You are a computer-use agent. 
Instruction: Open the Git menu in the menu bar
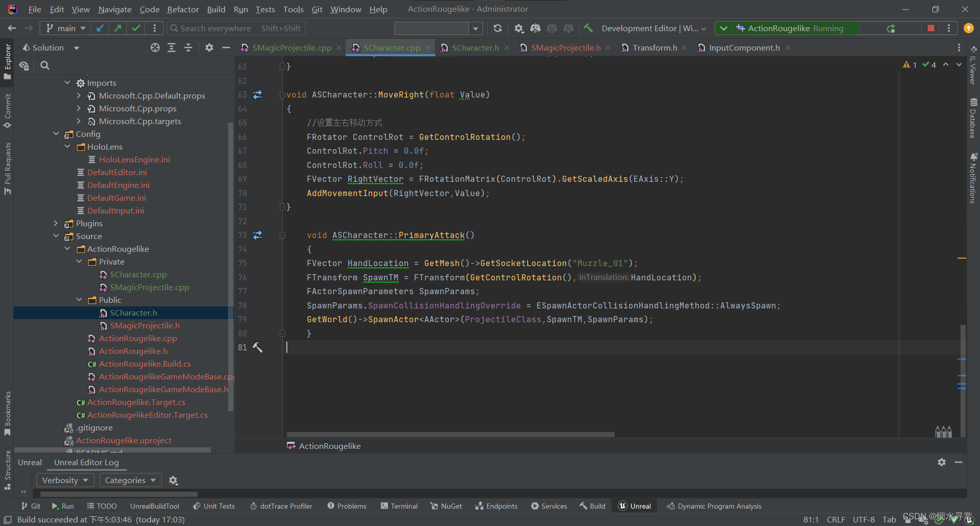pos(317,9)
